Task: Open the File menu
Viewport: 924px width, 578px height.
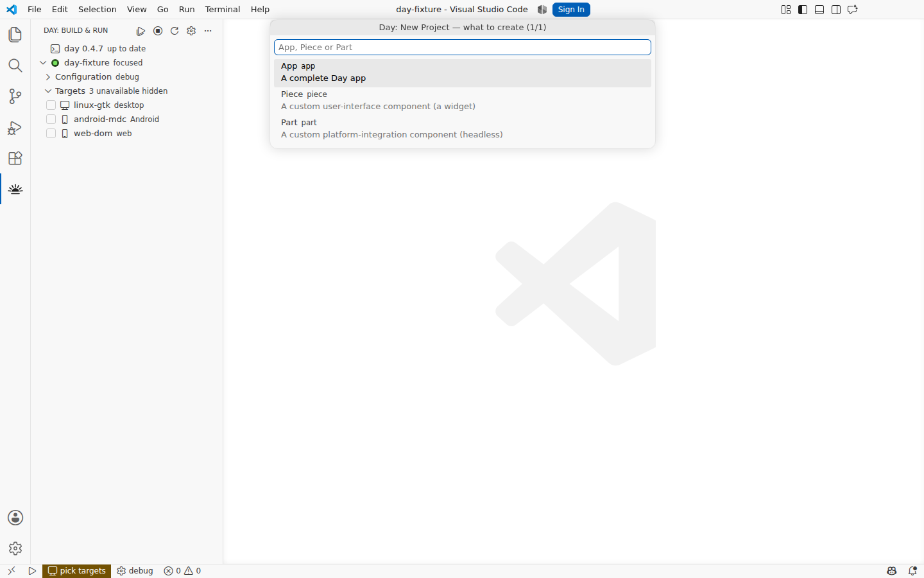Action: [x=35, y=10]
